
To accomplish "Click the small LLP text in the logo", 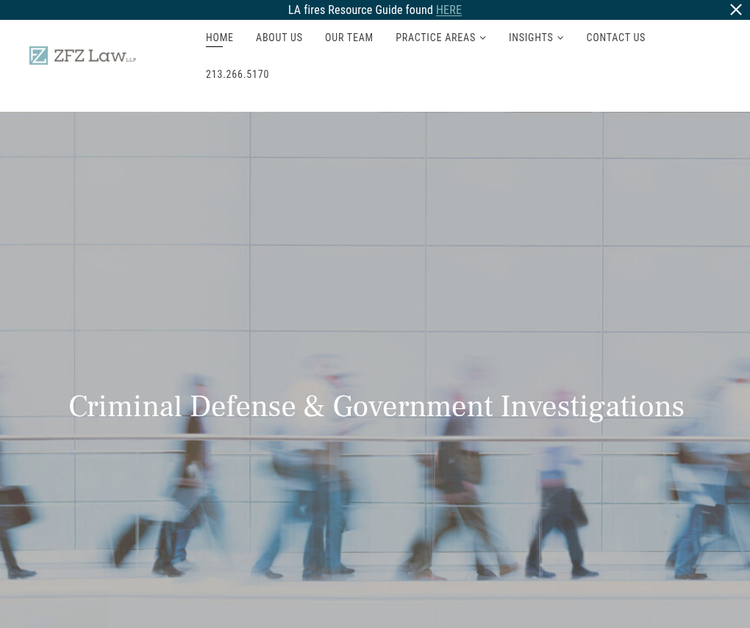I will tap(131, 60).
